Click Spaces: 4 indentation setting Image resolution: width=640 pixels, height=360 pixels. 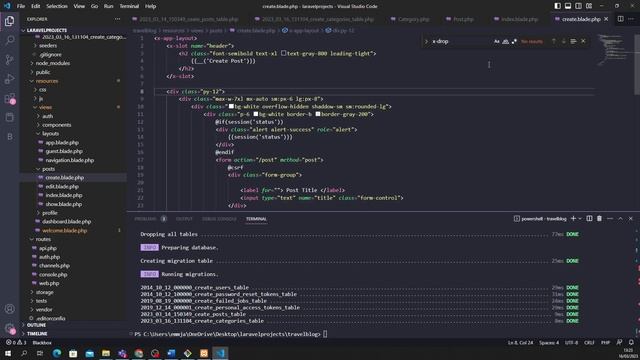pyautogui.click(x=549, y=342)
